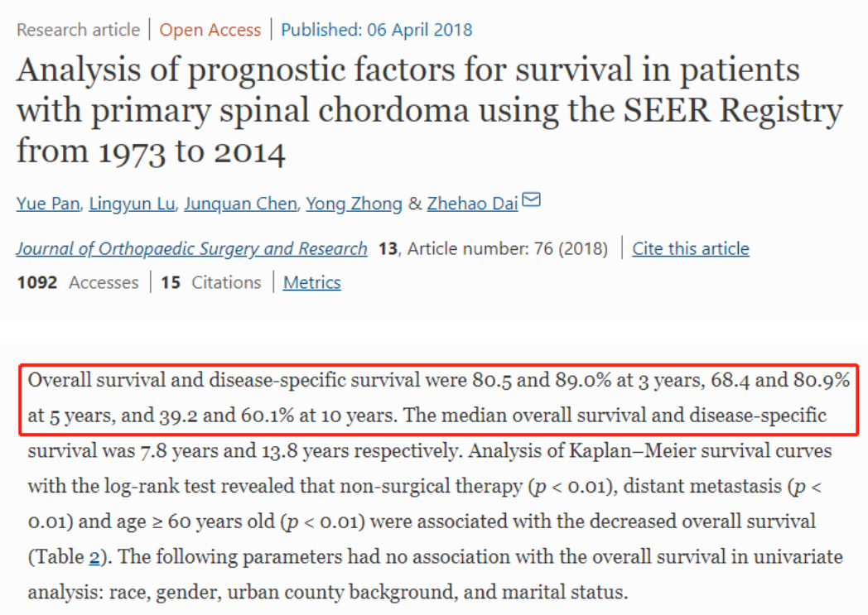Click the Yong Zhong author name
This screenshot has height=615, width=868.
pyautogui.click(x=354, y=204)
